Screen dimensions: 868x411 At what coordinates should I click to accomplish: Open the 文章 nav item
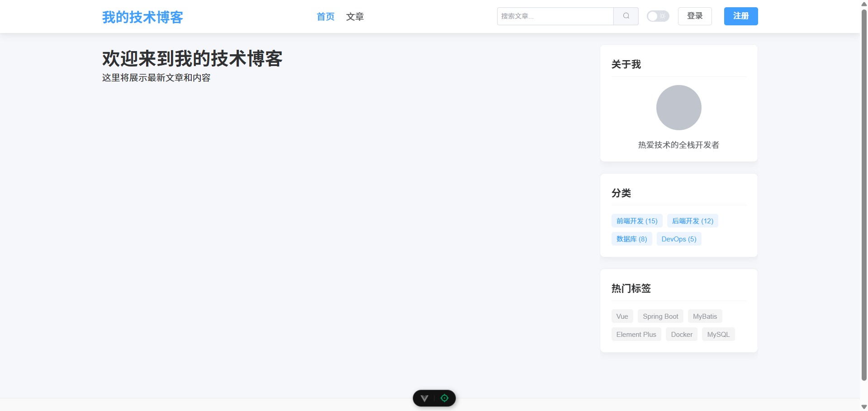click(355, 17)
